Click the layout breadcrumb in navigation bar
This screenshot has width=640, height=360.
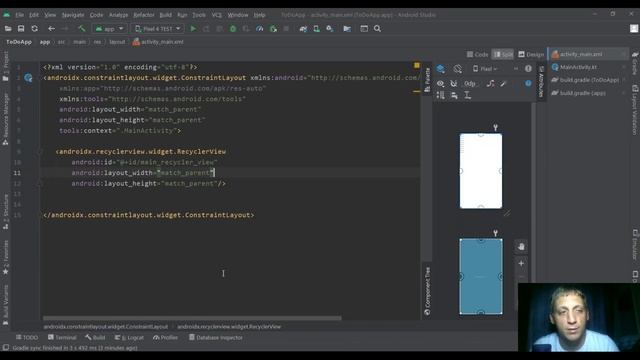coord(117,42)
